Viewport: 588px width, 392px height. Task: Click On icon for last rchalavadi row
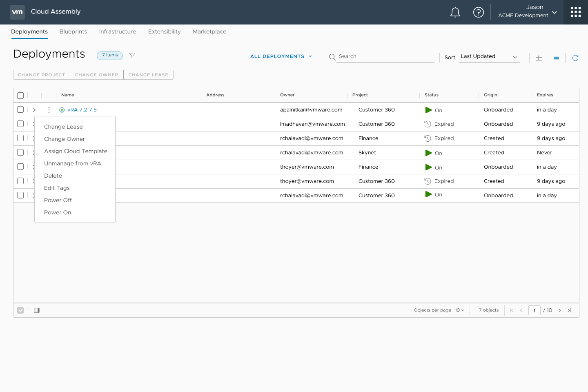pos(428,194)
